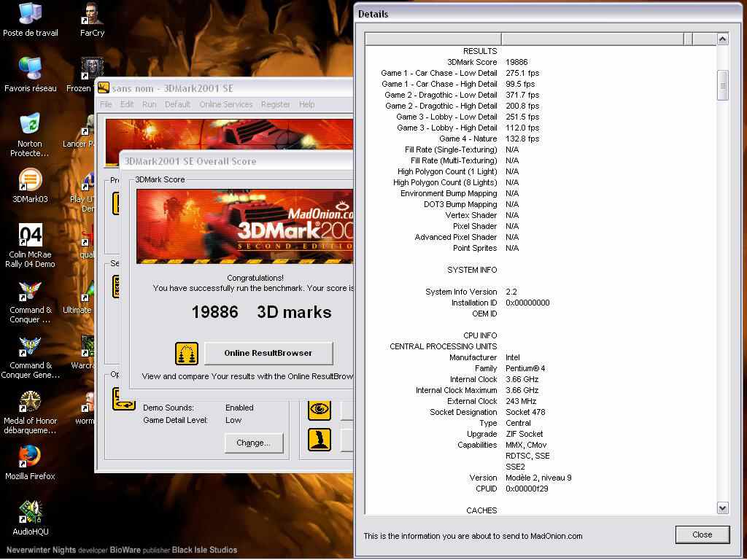The image size is (747, 560).
Task: Click the first column header in Details list
Action: point(433,39)
